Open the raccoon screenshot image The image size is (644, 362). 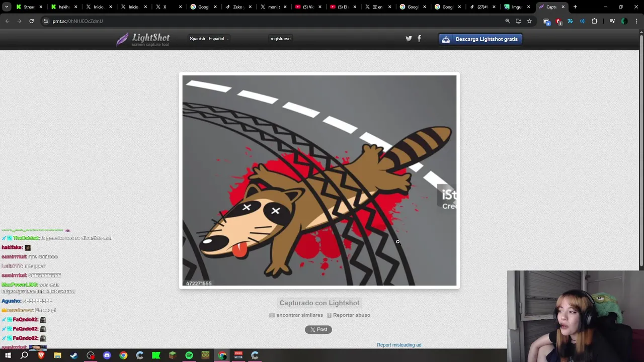[x=319, y=180]
